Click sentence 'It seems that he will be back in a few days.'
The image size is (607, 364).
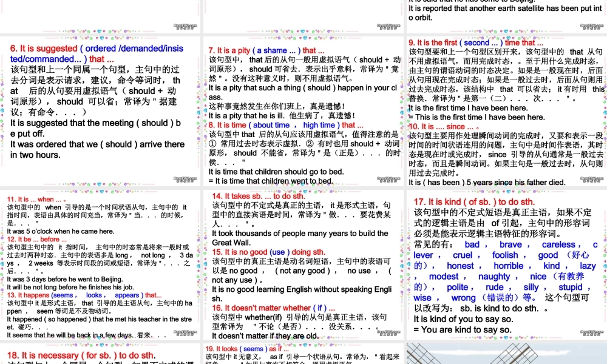(70, 335)
